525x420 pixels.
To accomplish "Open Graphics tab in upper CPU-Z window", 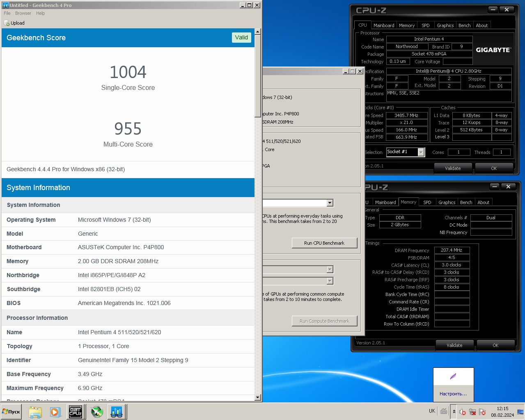I will tap(445, 25).
